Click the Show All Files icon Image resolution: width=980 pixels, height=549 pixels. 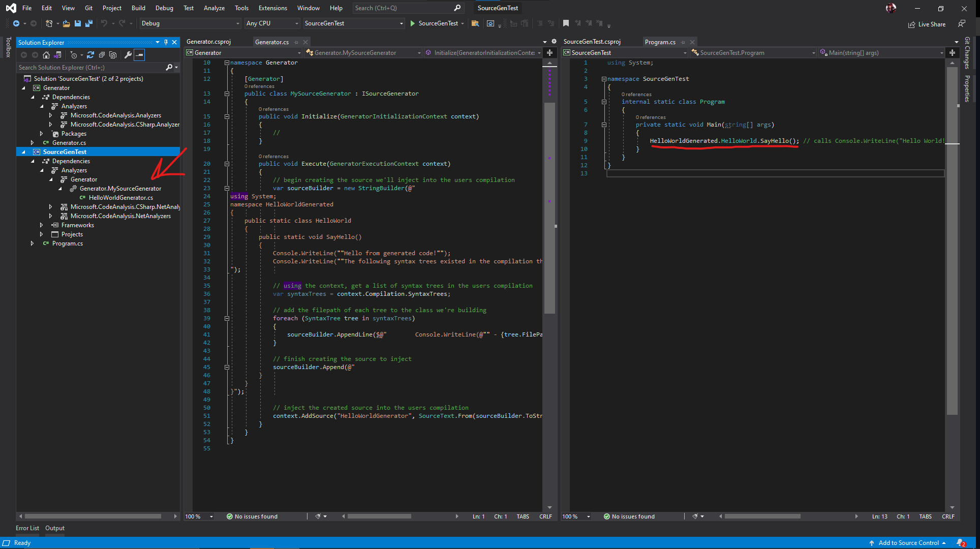click(113, 55)
